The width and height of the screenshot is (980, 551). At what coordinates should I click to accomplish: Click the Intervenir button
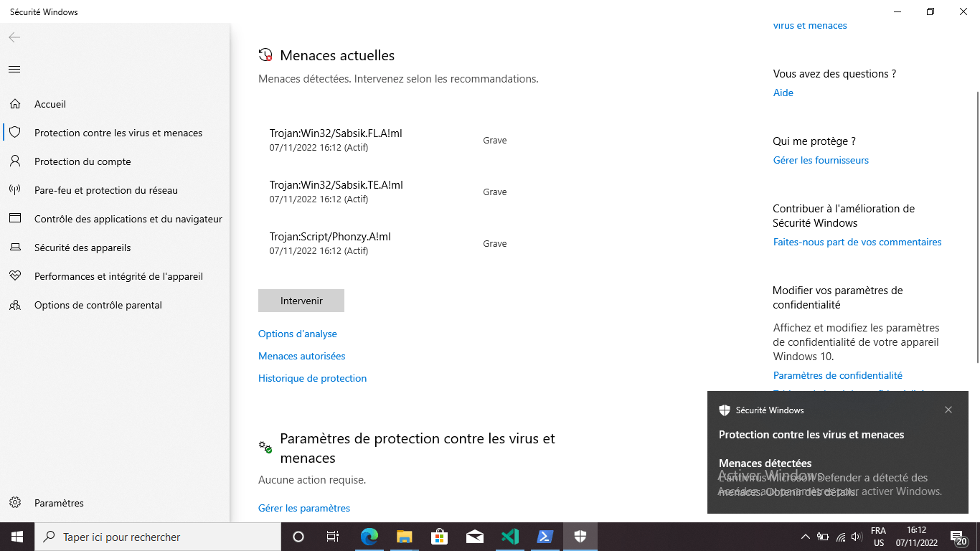(x=301, y=301)
